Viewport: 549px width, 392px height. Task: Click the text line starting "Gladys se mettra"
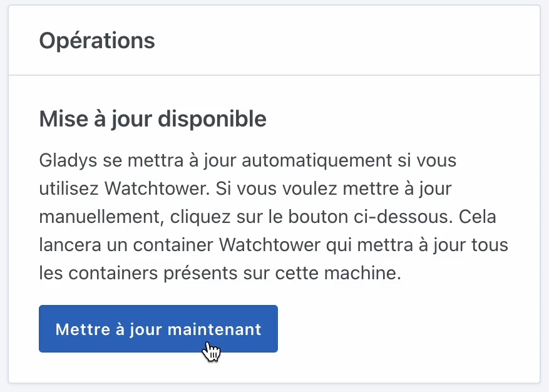click(247, 160)
